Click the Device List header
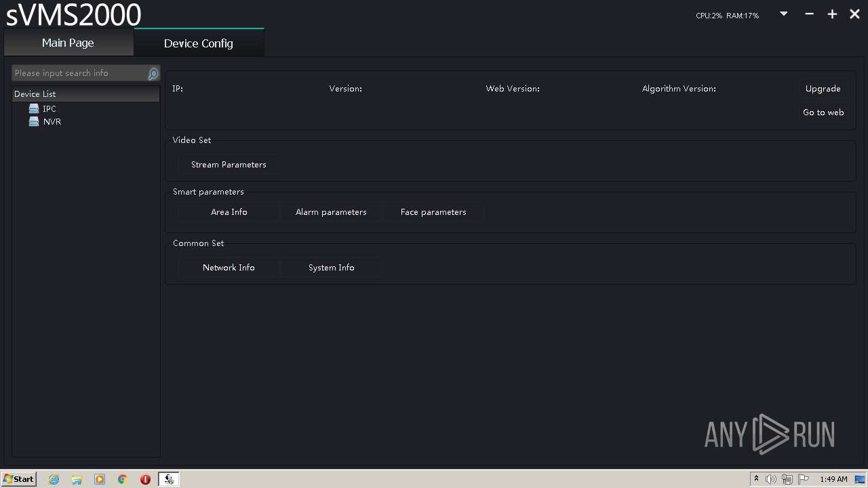868x488 pixels. [x=85, y=94]
